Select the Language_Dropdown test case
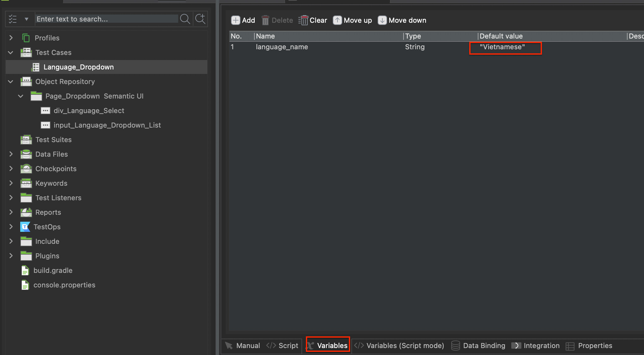Viewport: 644px width, 355px height. pyautogui.click(x=78, y=67)
